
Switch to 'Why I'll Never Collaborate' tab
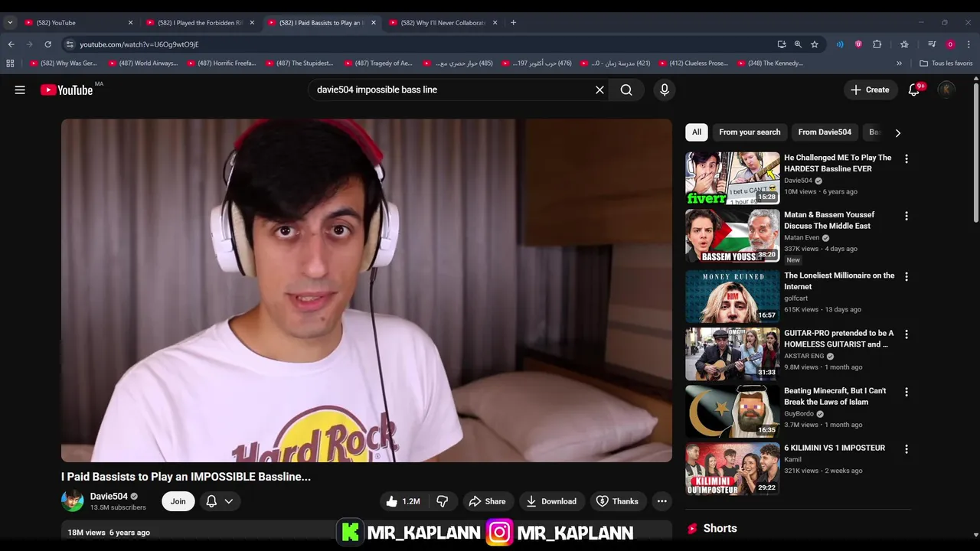point(443,23)
